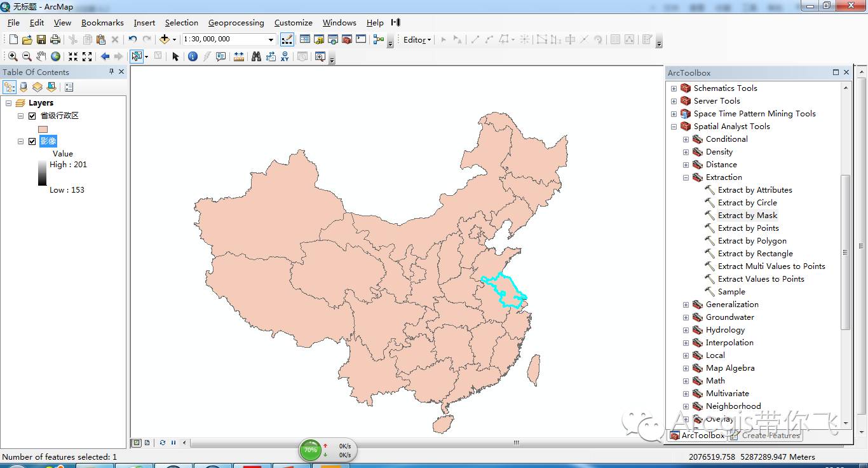Toggle the Editor Toolbar icon

click(x=287, y=39)
